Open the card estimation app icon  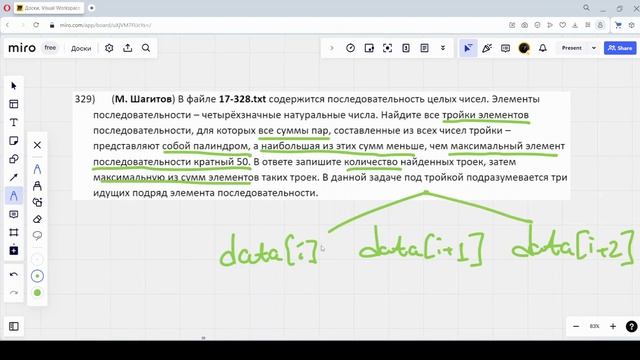click(x=406, y=48)
